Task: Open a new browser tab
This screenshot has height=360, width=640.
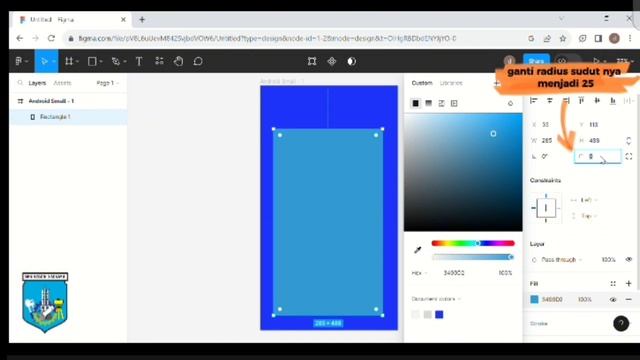Action: [142, 20]
